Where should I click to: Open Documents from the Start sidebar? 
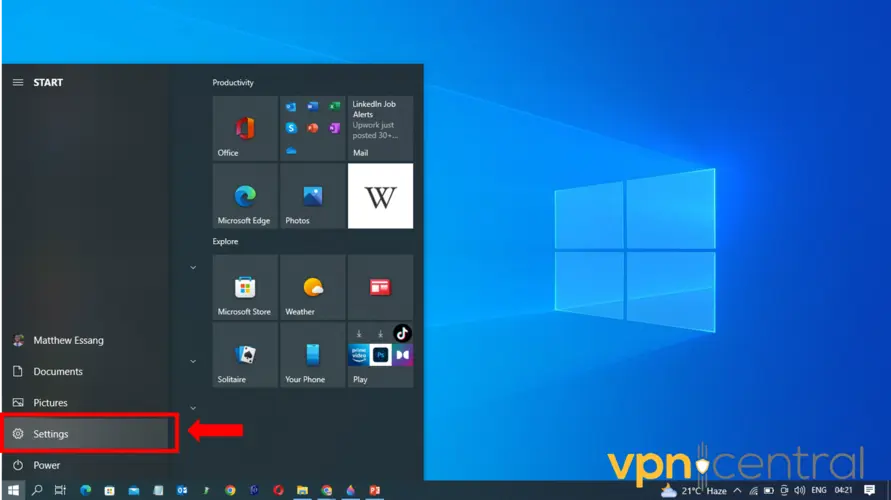(x=85, y=372)
